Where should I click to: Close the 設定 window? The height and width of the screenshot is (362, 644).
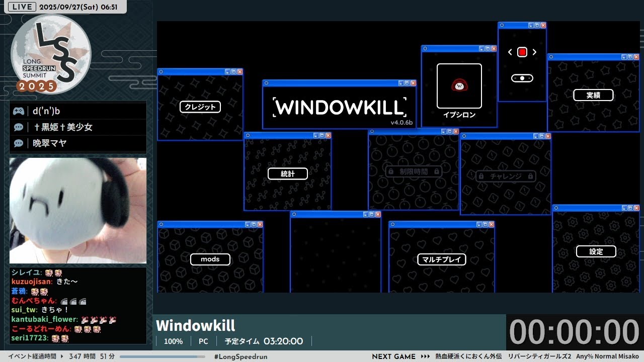click(x=636, y=208)
